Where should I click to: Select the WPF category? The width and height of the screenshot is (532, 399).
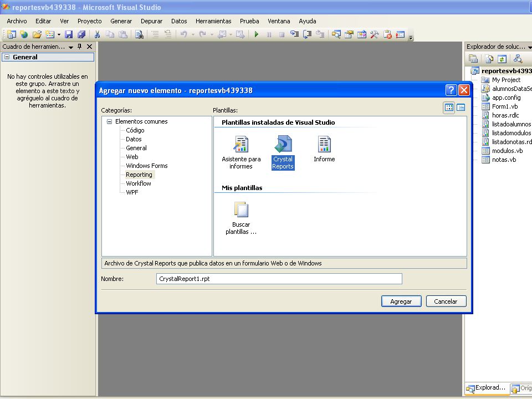[x=132, y=192]
